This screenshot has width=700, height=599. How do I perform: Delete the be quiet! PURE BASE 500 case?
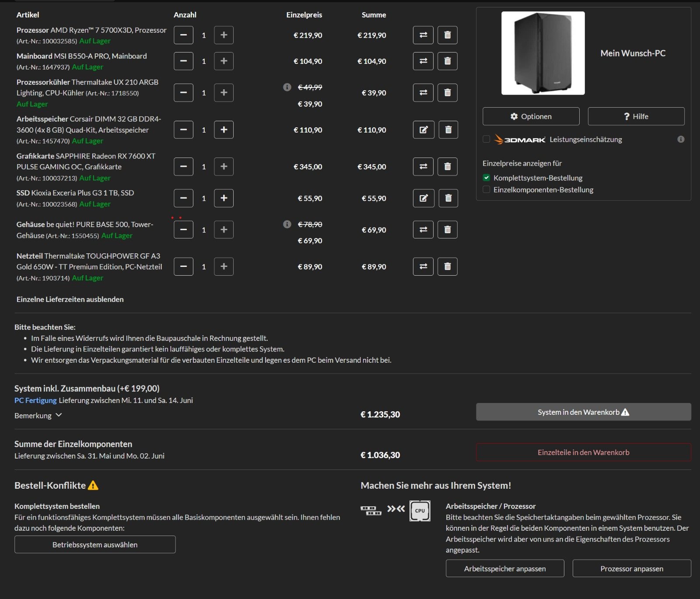point(448,230)
